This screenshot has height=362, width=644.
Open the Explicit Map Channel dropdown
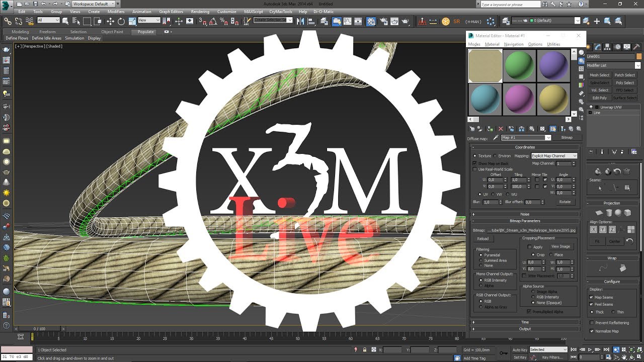[554, 156]
